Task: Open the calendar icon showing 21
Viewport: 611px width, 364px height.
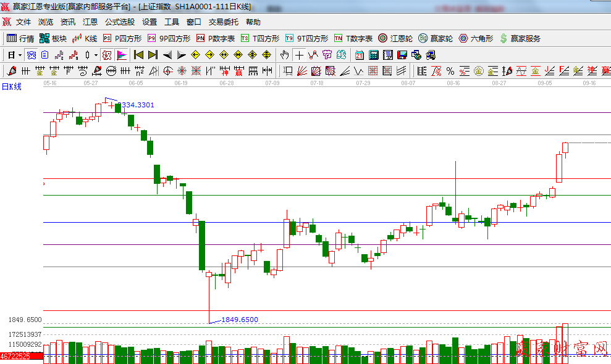Action: click(x=359, y=55)
